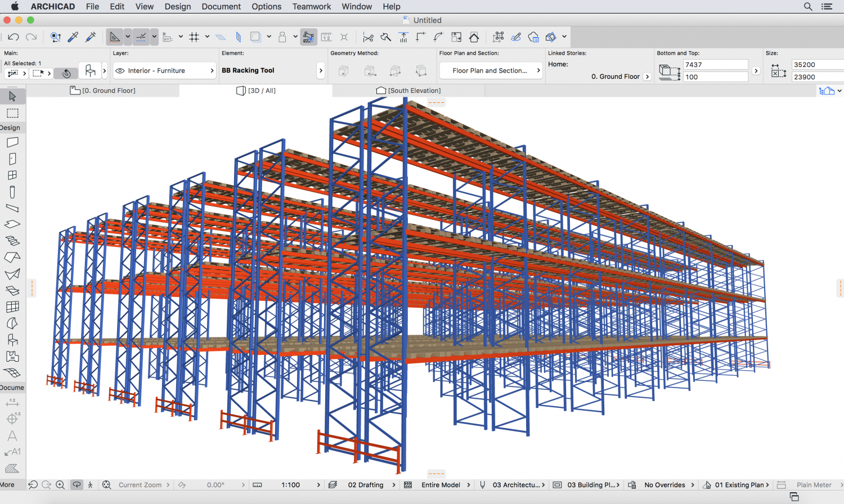Activate the Curtain Wall tool
This screenshot has width=844, height=504.
pyautogui.click(x=12, y=307)
